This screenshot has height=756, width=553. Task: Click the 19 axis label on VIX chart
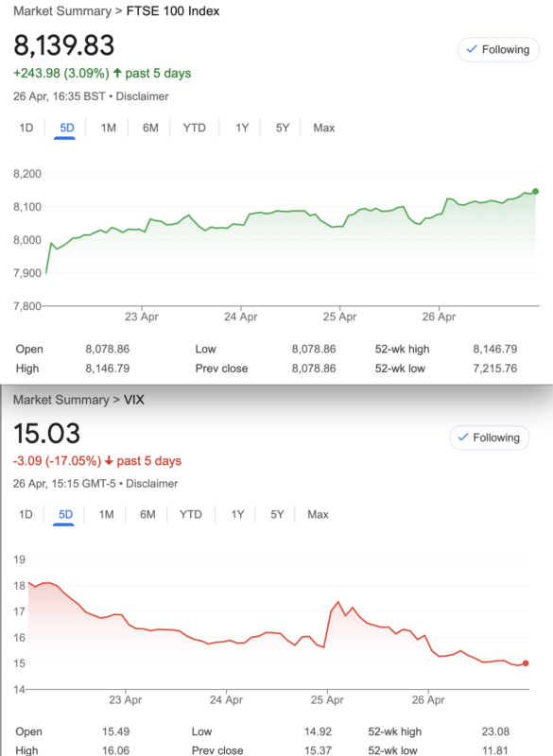tap(19, 559)
